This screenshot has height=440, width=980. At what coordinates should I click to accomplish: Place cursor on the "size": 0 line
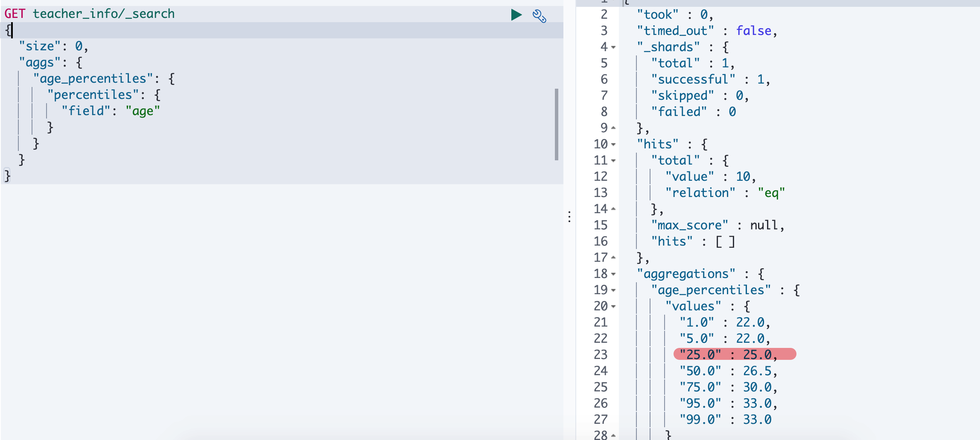point(53,46)
